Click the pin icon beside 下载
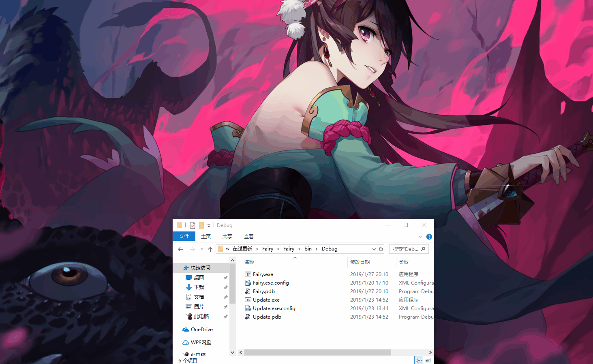The width and height of the screenshot is (593, 364). point(225,287)
